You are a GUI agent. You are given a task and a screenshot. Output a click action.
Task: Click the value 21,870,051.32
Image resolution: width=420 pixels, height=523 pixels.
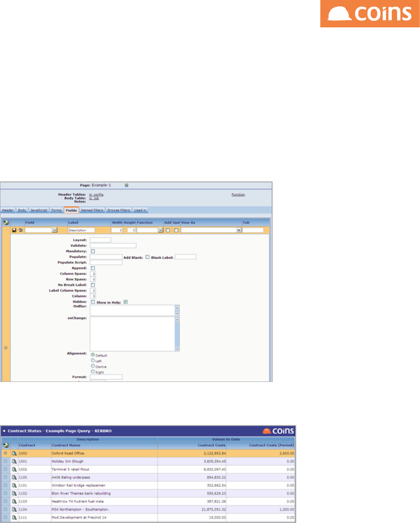214,510
